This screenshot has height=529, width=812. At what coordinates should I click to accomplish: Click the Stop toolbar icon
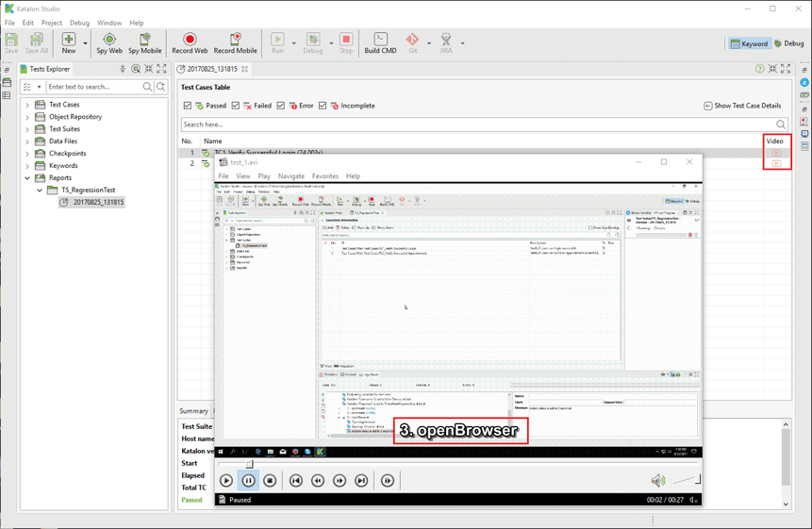tap(346, 42)
